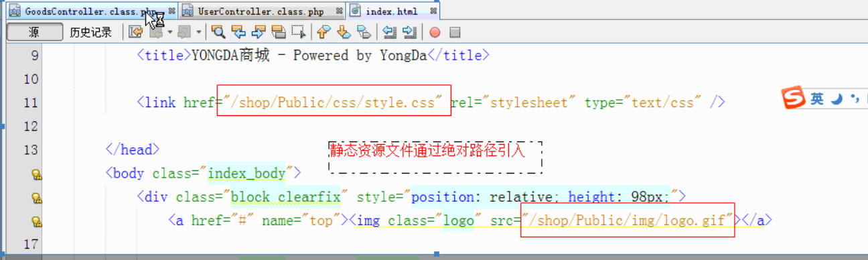The width and height of the screenshot is (868, 260).
Task: Close the UserController.class.php tab
Action: [x=340, y=11]
